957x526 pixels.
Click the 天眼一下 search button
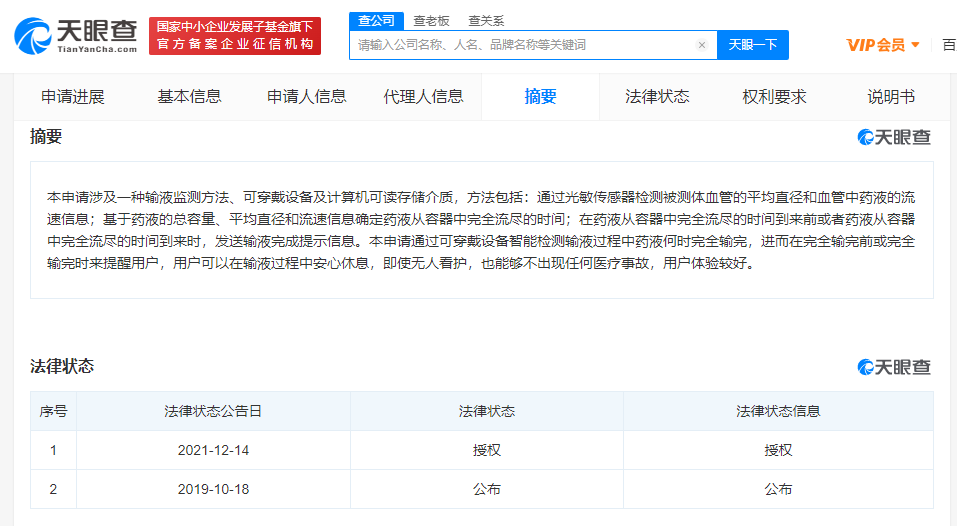click(753, 45)
